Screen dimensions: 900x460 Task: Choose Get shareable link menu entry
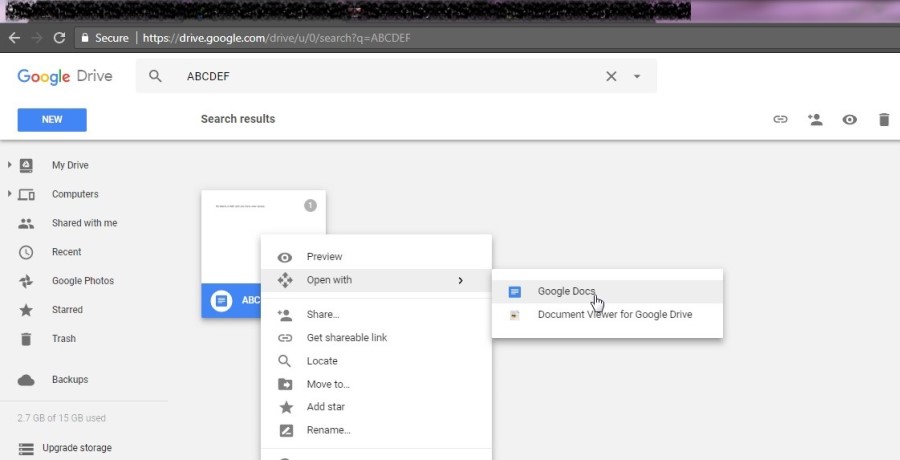pos(377,338)
